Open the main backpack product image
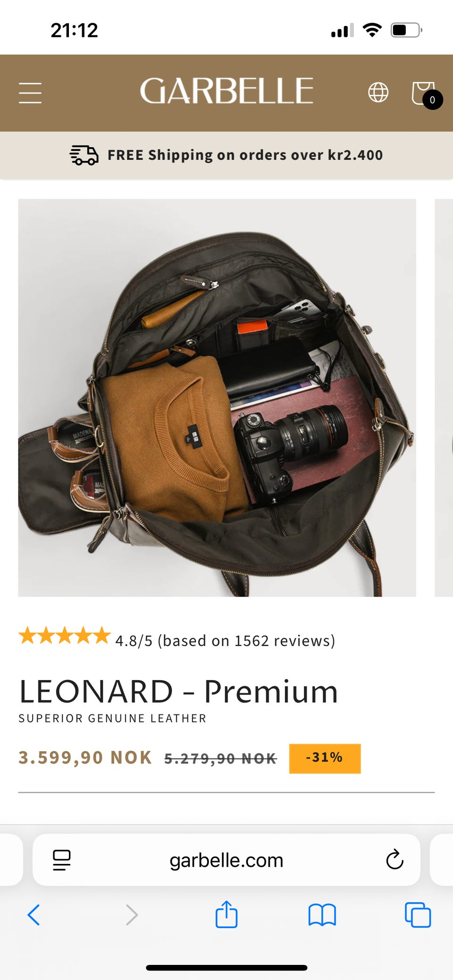The image size is (453, 980). pos(217,398)
